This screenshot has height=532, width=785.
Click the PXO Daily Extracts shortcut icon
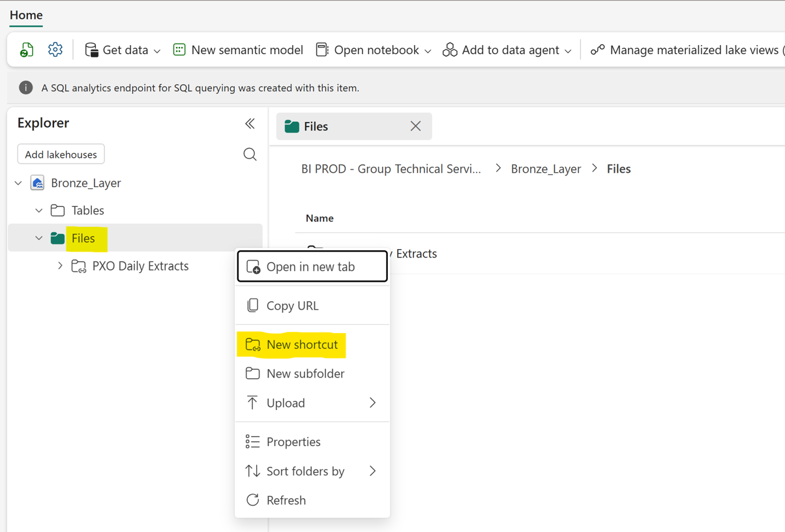click(x=78, y=266)
